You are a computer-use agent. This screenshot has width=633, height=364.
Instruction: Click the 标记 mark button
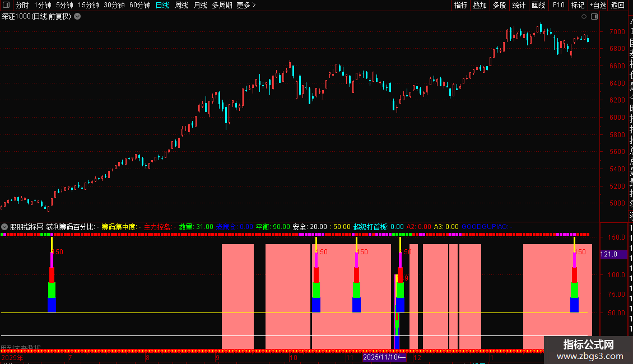[578, 5]
